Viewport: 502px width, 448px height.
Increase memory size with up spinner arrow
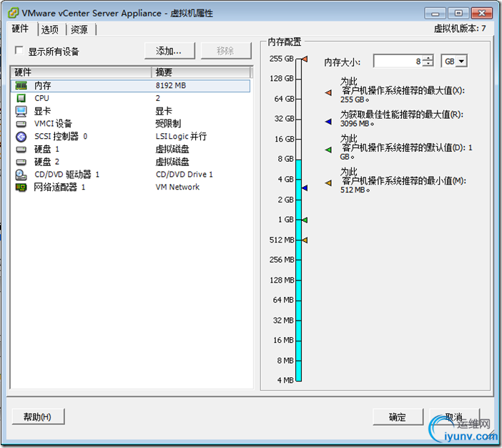pos(428,58)
